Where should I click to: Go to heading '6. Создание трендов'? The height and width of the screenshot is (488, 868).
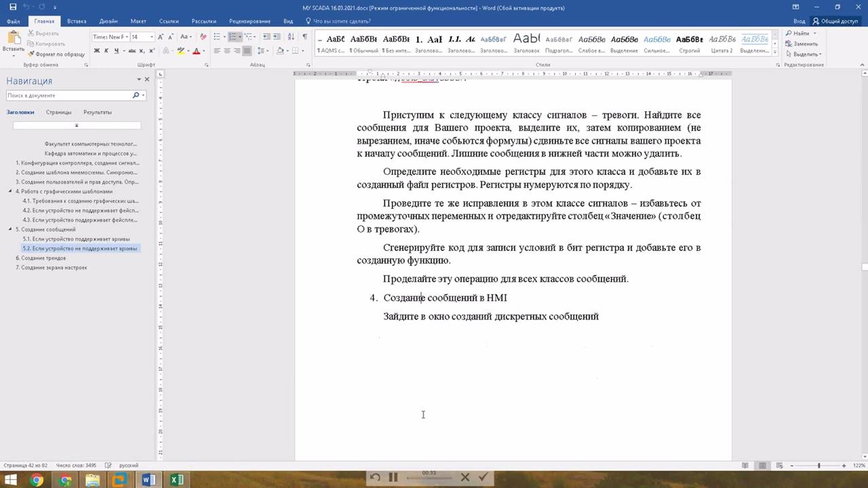[x=41, y=258]
